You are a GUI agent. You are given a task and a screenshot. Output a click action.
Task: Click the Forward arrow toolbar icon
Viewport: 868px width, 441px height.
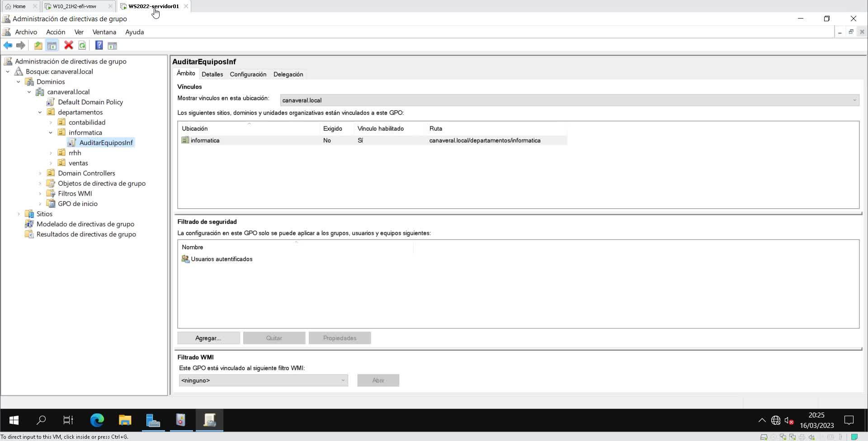[x=20, y=45]
